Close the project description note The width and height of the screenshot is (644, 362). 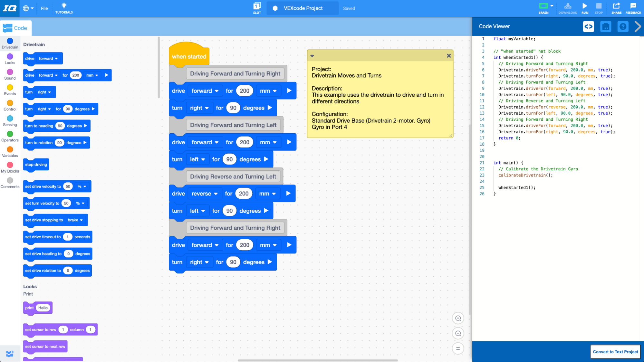[448, 55]
